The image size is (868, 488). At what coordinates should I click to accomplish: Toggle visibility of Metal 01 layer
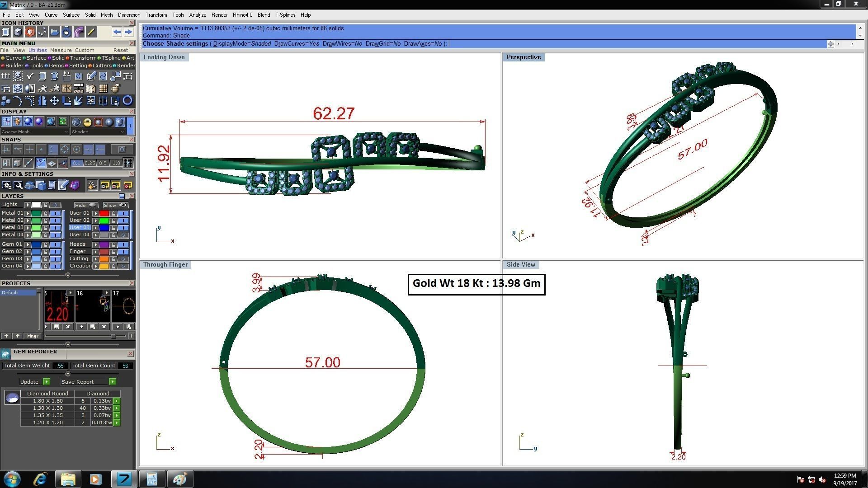[55, 213]
